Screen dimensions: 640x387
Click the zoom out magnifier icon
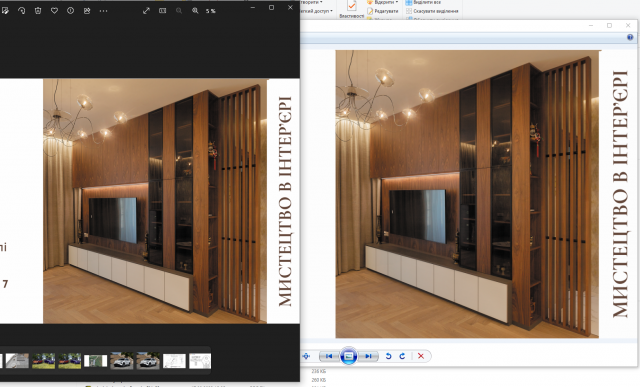(179, 11)
